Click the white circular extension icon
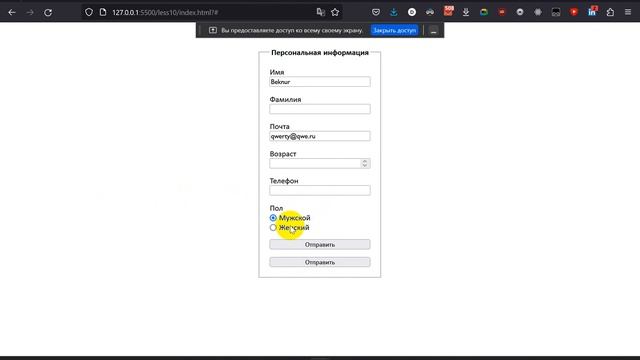The height and width of the screenshot is (360, 640). (x=412, y=12)
